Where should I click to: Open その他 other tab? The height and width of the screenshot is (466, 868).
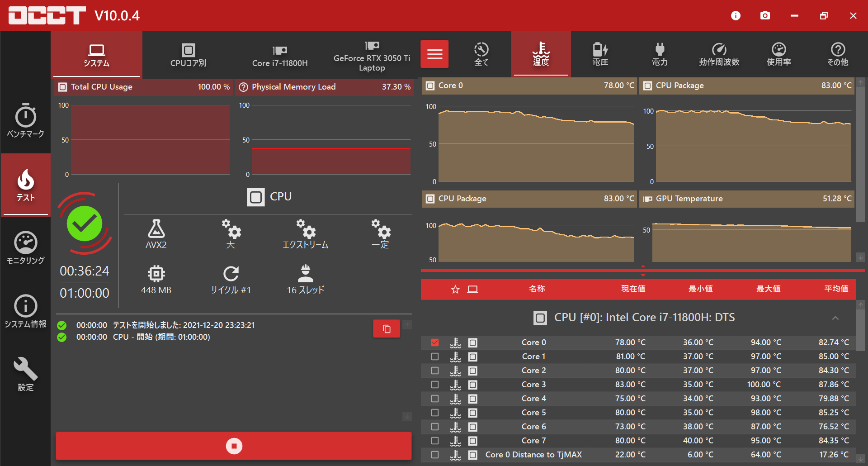point(838,54)
